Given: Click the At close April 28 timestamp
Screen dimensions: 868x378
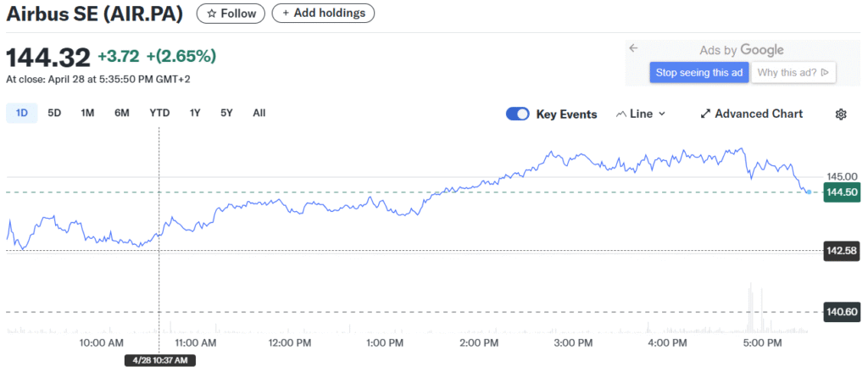Looking at the screenshot, I should pyautogui.click(x=98, y=79).
